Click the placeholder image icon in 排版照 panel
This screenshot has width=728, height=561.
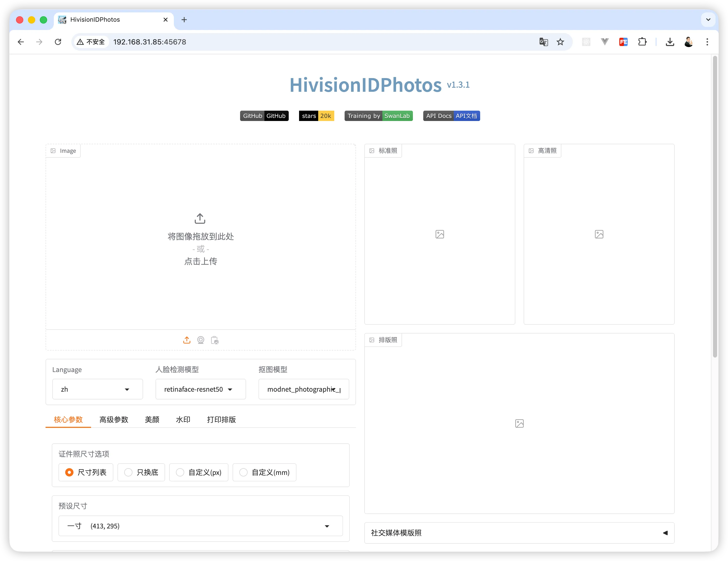(519, 423)
